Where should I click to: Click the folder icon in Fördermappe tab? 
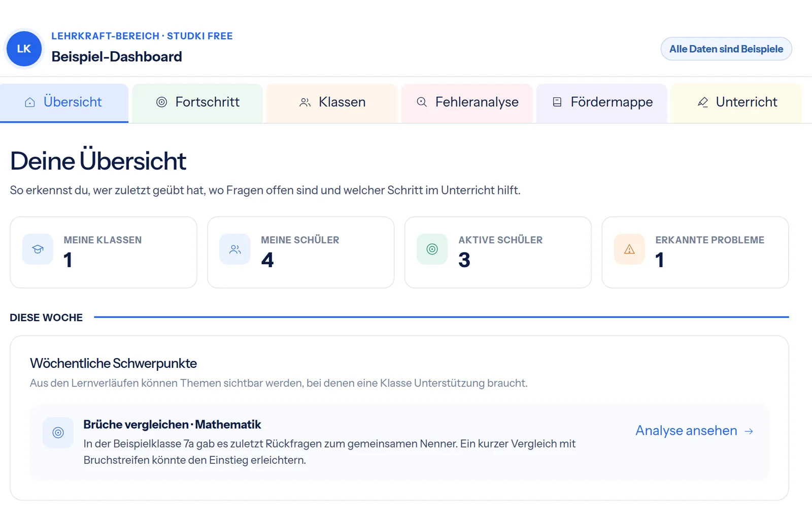[557, 102]
